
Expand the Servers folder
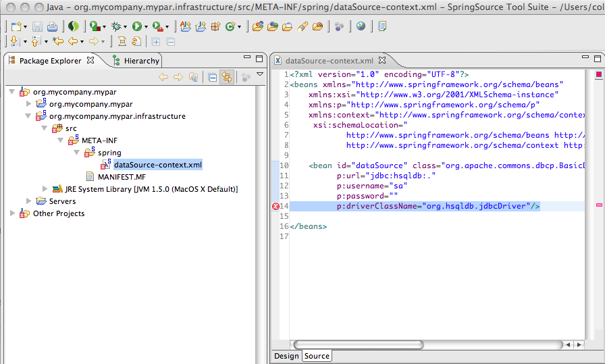tap(29, 201)
